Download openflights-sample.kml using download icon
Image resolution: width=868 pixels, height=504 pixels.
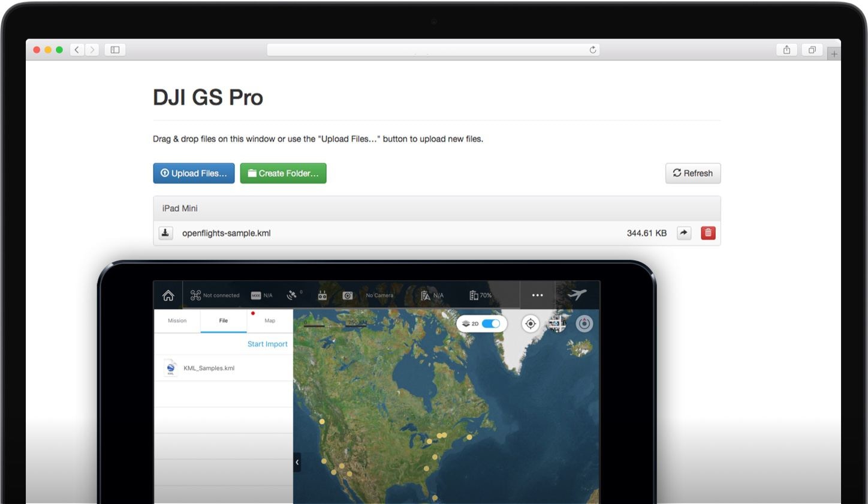[x=165, y=233]
